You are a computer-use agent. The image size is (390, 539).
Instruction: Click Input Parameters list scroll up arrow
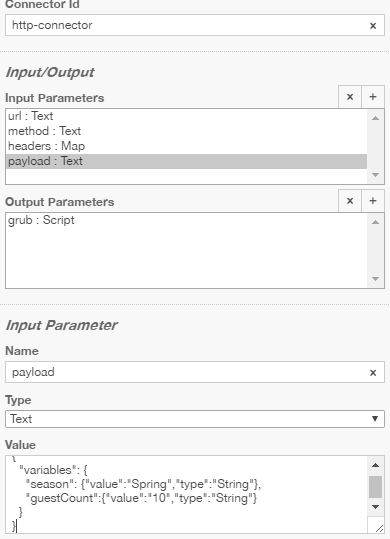pos(376,118)
